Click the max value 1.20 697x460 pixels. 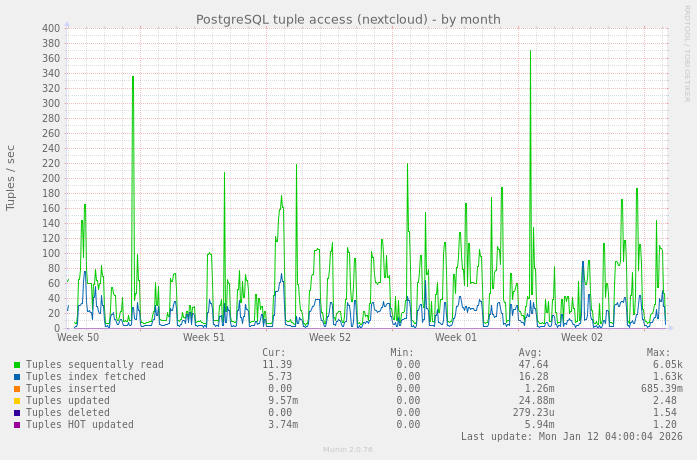(665, 424)
